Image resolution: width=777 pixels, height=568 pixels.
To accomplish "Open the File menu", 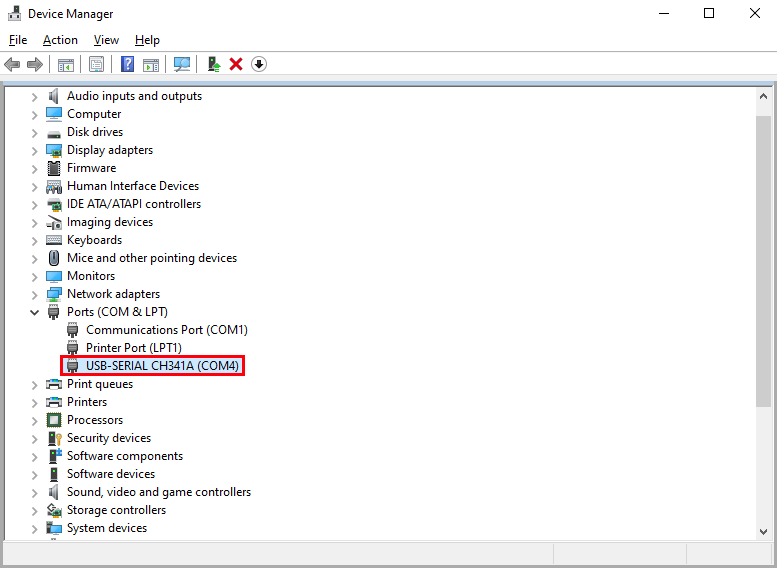I will (18, 40).
